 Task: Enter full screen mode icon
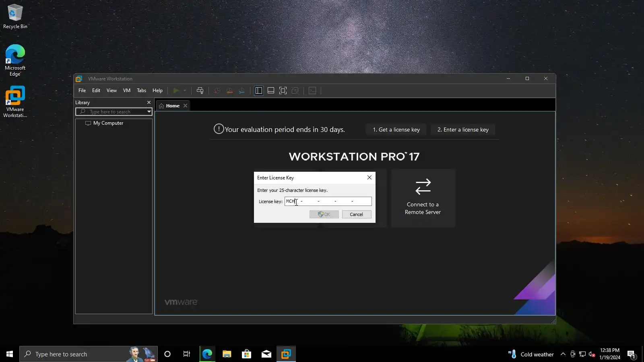(283, 90)
